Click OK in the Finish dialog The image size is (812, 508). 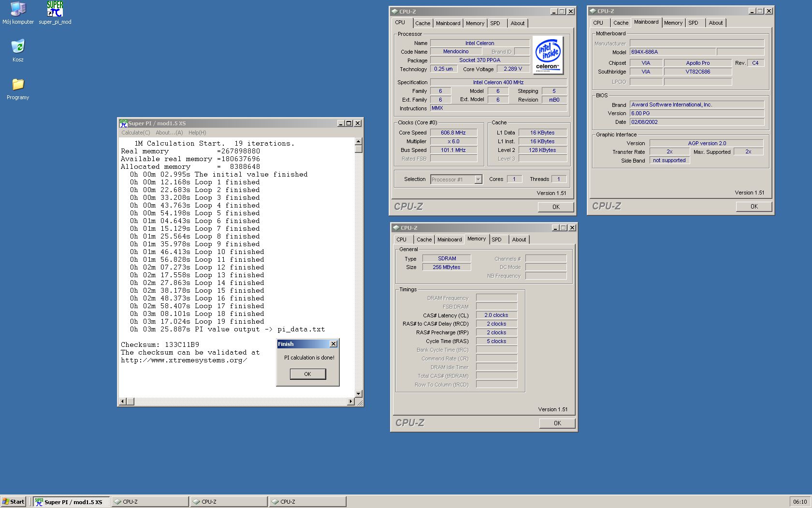coord(308,374)
